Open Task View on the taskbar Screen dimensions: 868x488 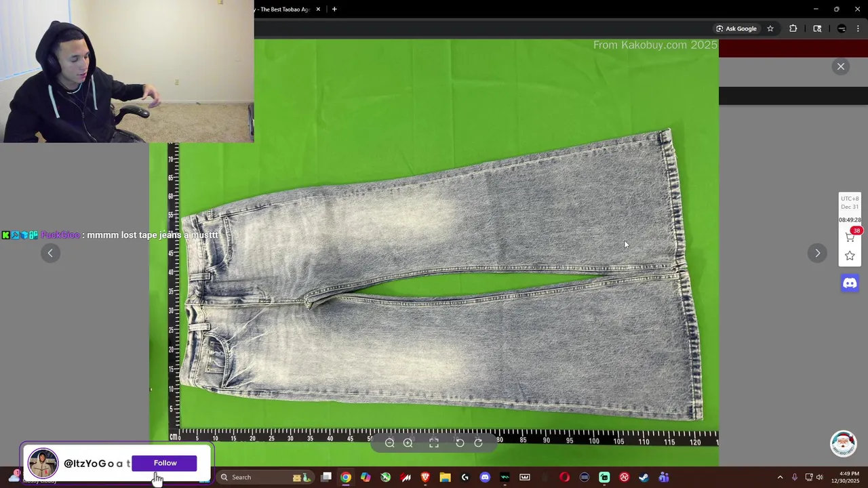coord(326,477)
